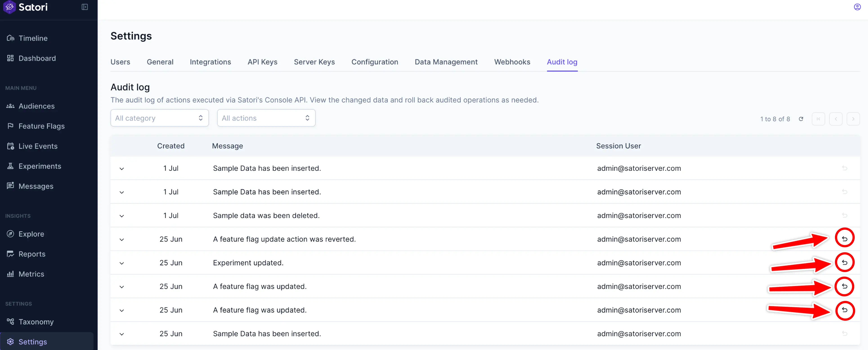Screen dimensions: 868x350
Task: Click 'A feature flag update action was reverted.'
Action: click(x=284, y=239)
